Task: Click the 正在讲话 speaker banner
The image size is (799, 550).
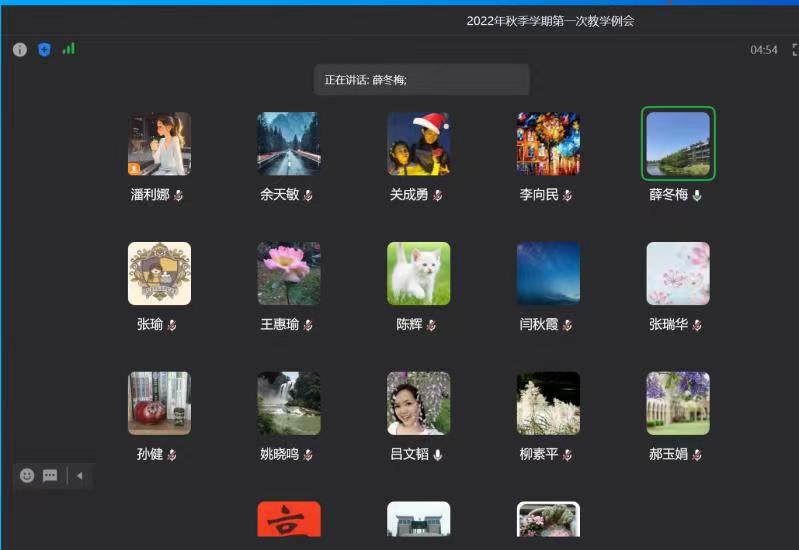Action: tap(420, 80)
